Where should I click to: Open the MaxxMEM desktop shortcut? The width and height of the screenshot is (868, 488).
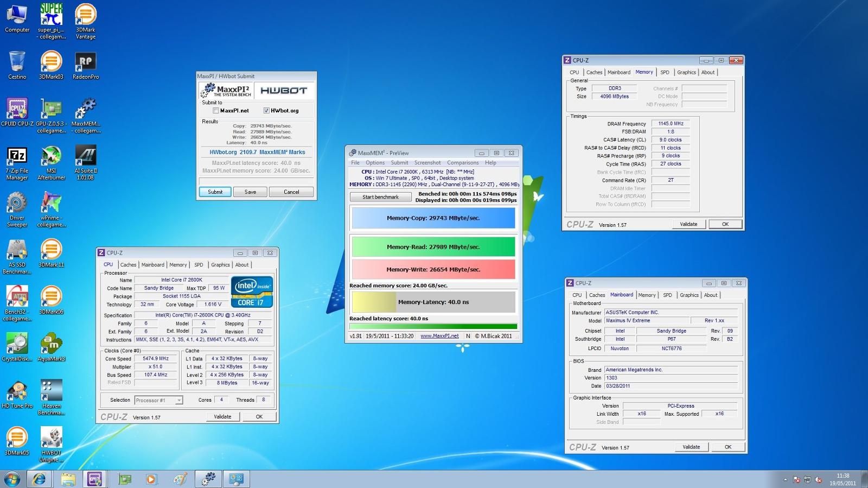pos(86,116)
